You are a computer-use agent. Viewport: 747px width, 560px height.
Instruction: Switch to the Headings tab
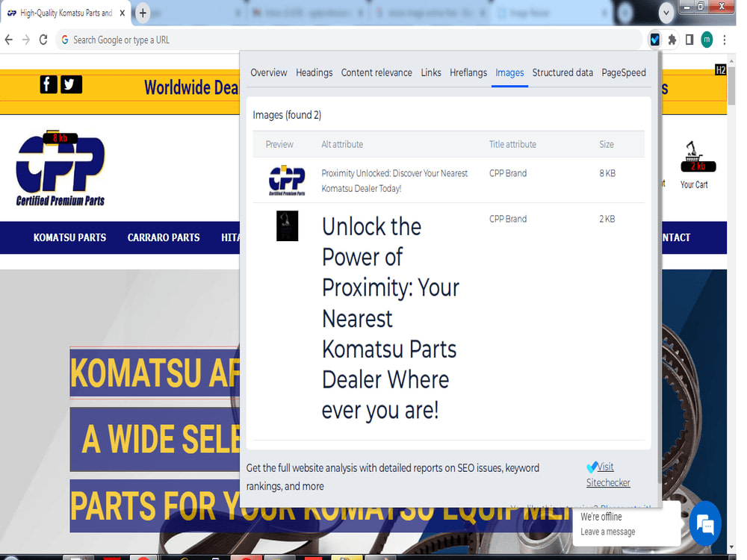(x=314, y=72)
